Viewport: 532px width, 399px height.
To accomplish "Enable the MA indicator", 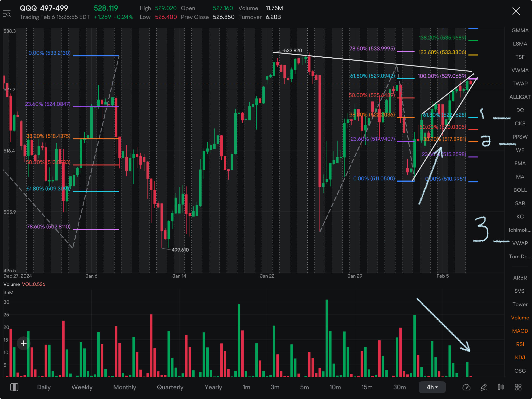I will (x=520, y=177).
